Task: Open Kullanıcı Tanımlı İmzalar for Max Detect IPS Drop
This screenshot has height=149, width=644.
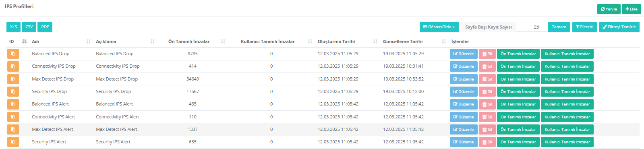Action: (x=567, y=79)
